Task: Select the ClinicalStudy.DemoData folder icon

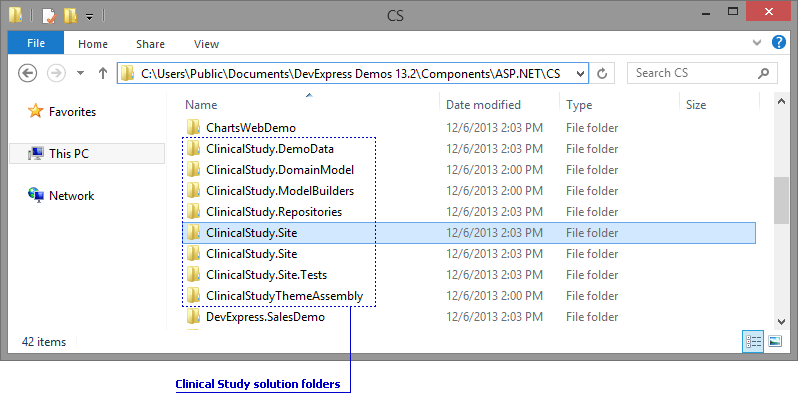Action: pos(193,148)
